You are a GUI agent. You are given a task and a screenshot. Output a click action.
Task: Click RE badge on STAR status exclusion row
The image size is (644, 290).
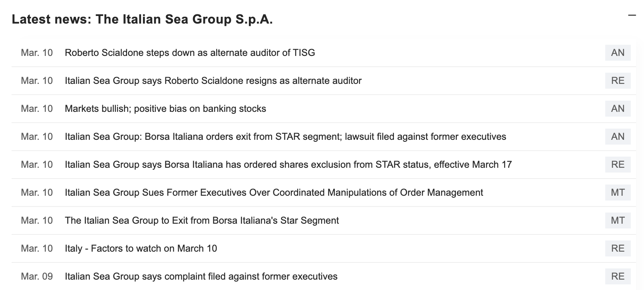(x=618, y=165)
